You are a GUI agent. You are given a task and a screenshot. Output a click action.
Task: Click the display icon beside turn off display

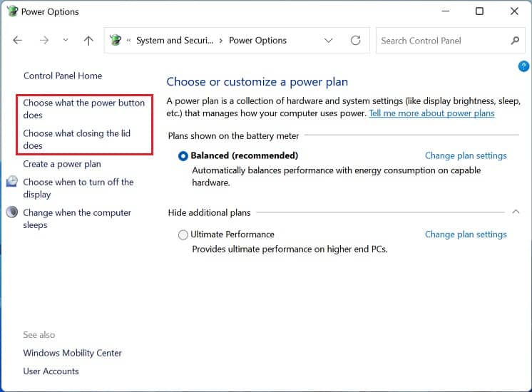(12, 182)
